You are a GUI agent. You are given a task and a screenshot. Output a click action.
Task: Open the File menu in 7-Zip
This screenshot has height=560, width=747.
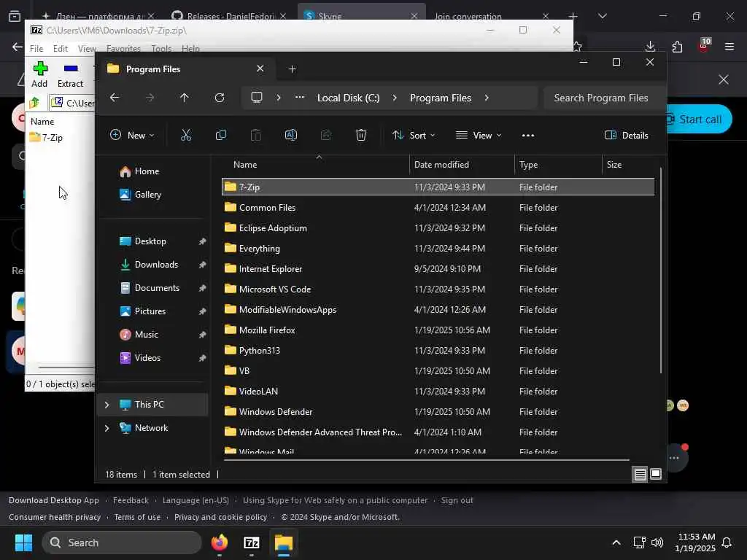[36, 49]
